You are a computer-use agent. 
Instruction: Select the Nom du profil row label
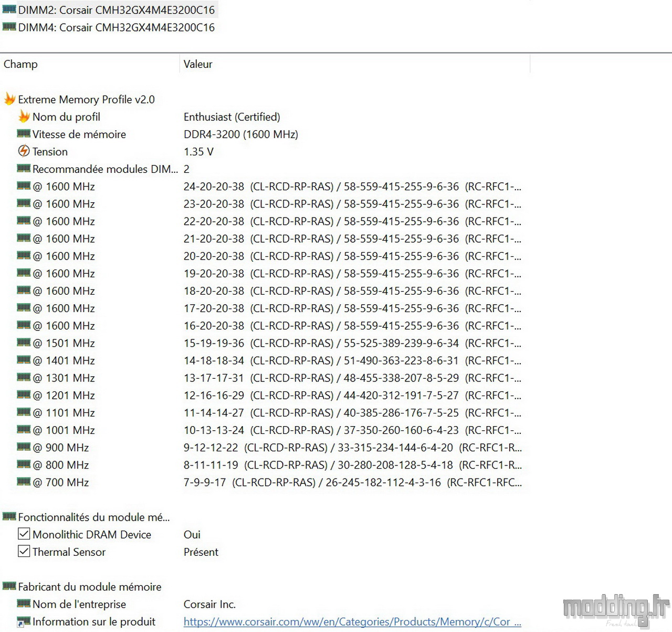pyautogui.click(x=66, y=117)
